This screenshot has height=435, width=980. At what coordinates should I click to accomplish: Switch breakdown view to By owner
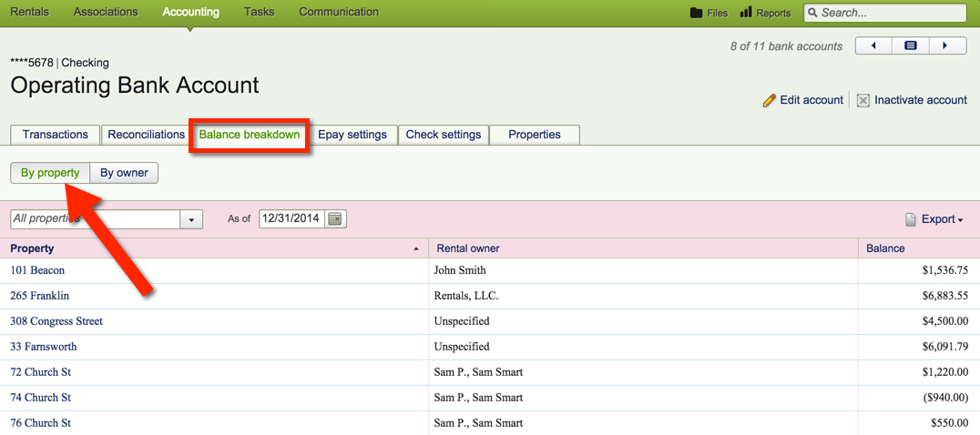(x=124, y=173)
